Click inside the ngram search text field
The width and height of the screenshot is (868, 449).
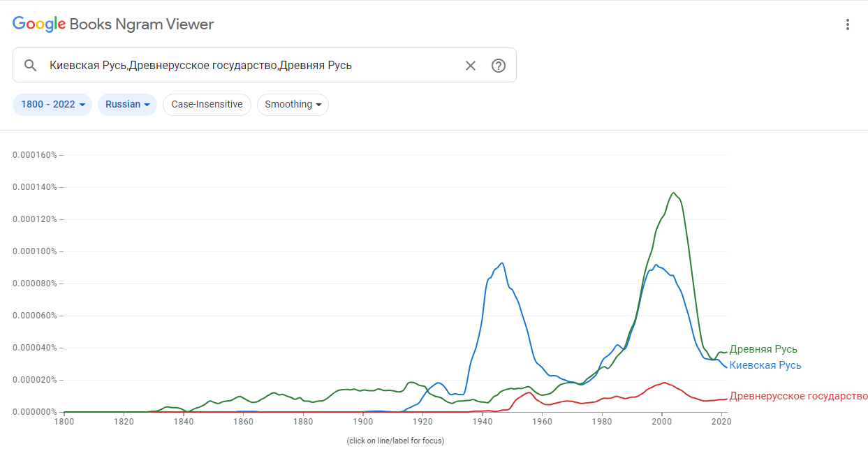click(251, 66)
